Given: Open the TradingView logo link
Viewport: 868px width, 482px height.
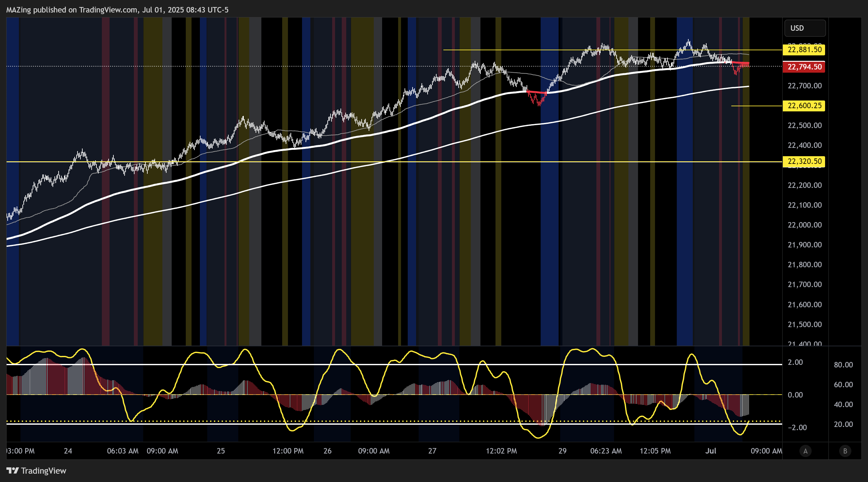Looking at the screenshot, I should [x=37, y=470].
